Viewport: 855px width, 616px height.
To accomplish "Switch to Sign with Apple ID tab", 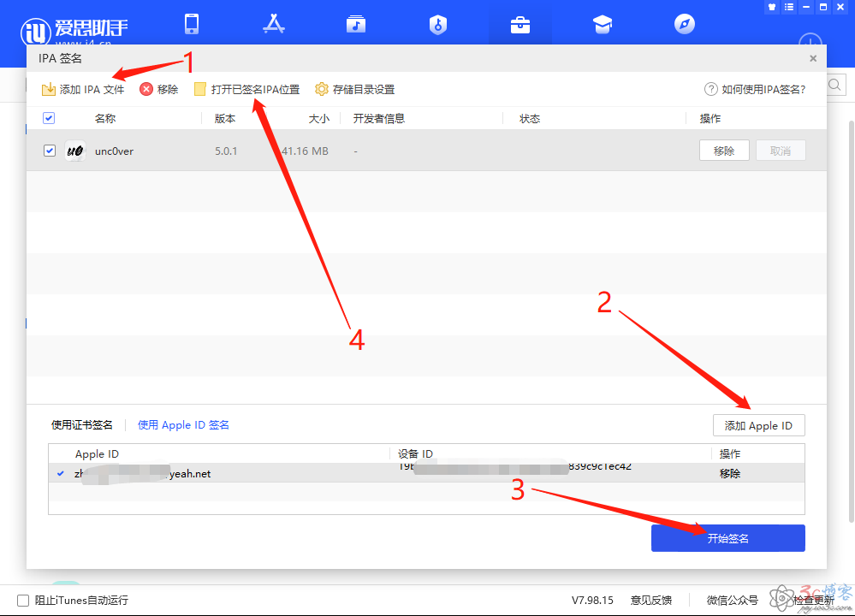I will [x=183, y=424].
